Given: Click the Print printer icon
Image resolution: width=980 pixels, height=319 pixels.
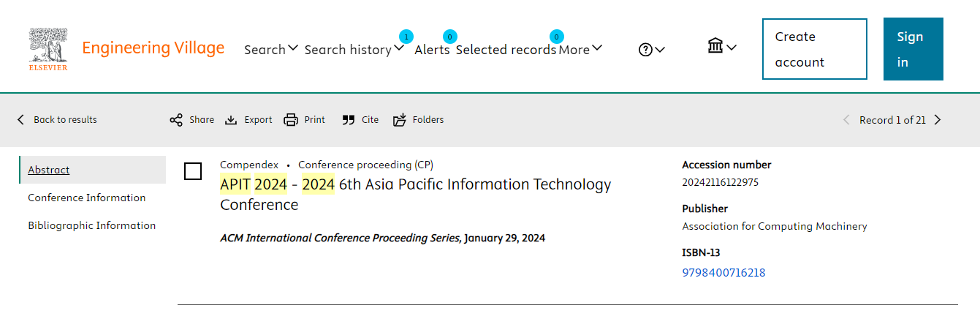Looking at the screenshot, I should (291, 120).
